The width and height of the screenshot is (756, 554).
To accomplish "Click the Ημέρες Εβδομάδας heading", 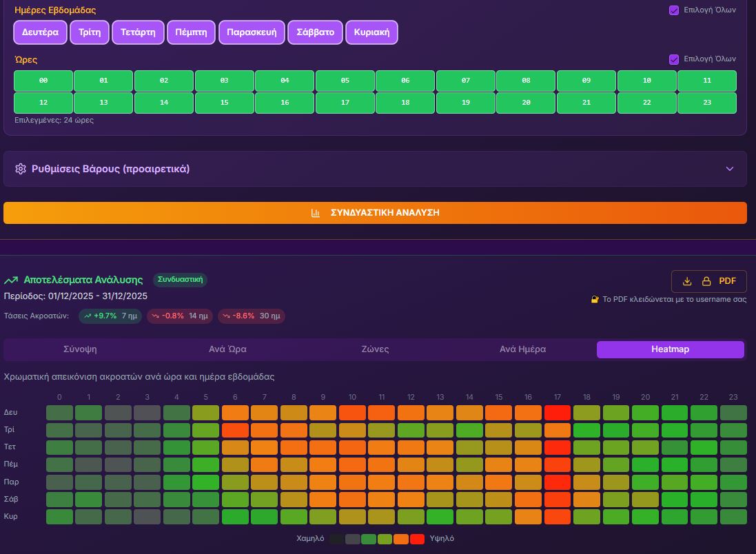I will click(x=55, y=10).
